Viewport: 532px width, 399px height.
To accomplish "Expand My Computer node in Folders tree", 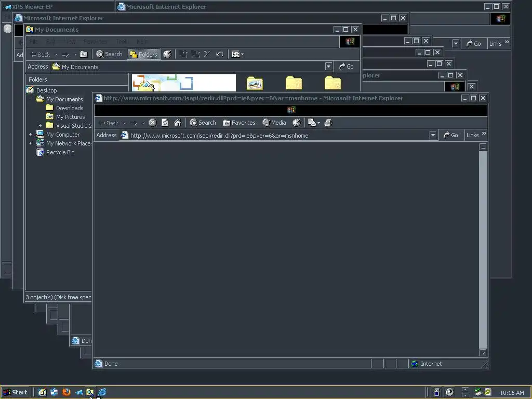I will tap(31, 135).
